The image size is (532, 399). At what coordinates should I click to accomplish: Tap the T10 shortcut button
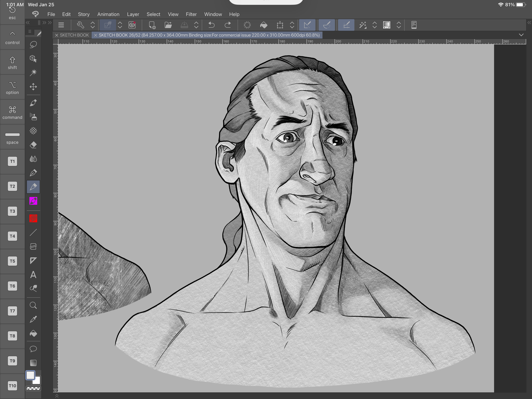tap(12, 386)
